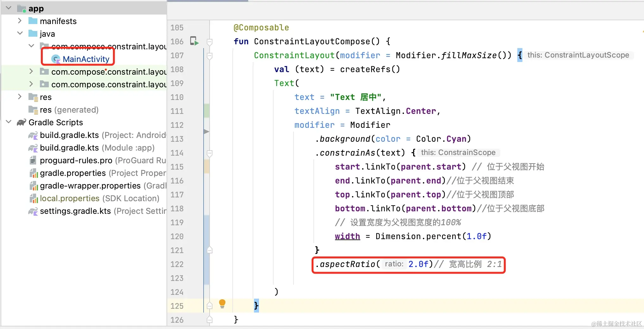
Task: Click the settings.gradle.kts file icon
Action: (x=33, y=211)
